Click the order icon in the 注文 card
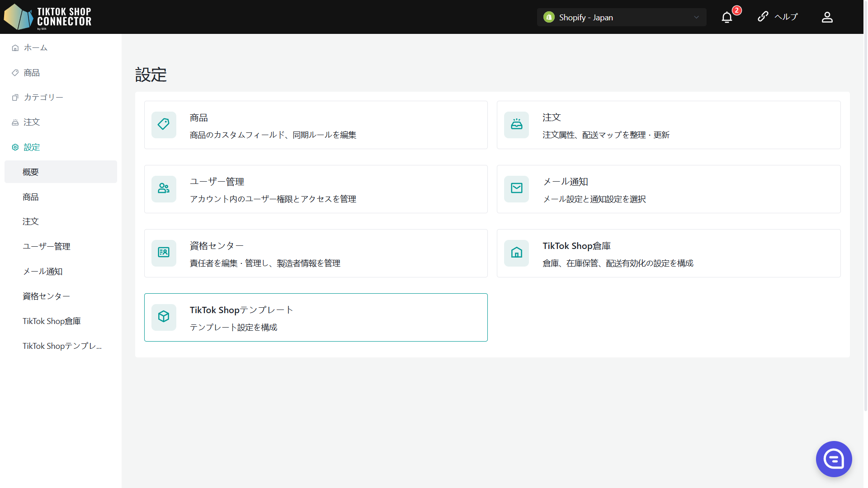 pyautogui.click(x=516, y=125)
